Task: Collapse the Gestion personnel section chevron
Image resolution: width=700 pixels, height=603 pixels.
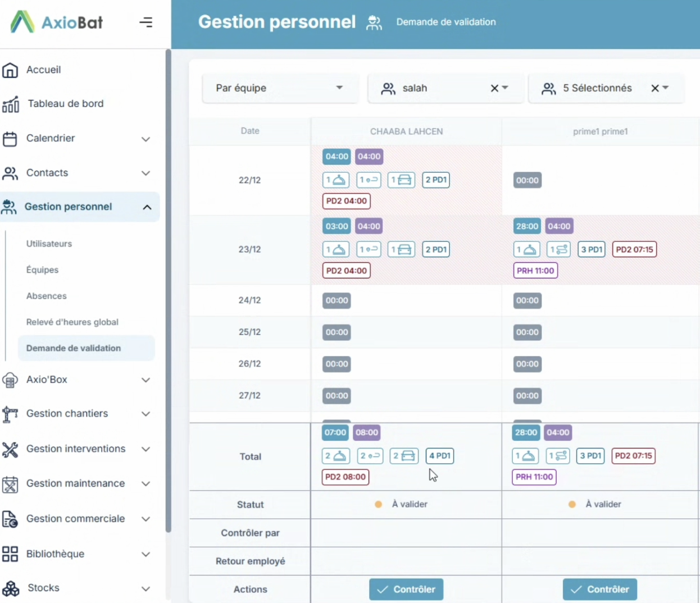Action: pos(147,207)
